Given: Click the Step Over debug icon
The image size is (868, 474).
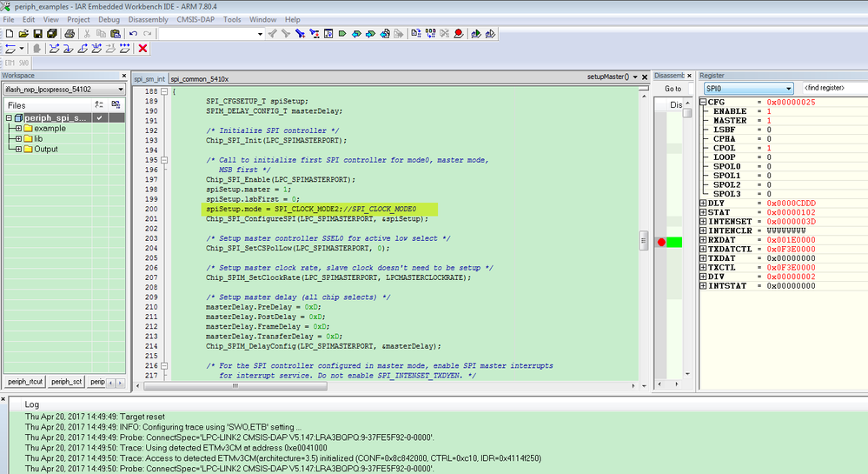Looking at the screenshot, I should click(x=54, y=49).
